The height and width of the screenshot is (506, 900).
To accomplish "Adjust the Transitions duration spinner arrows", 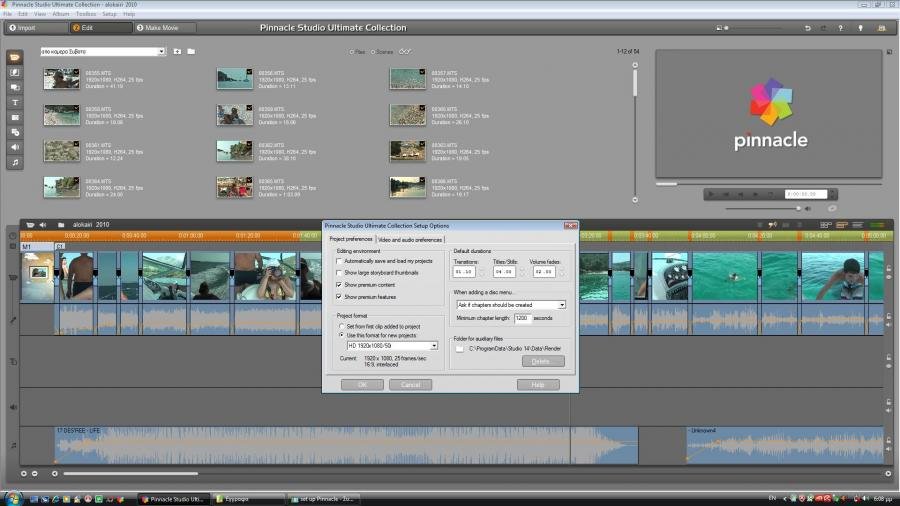I will click(x=482, y=272).
